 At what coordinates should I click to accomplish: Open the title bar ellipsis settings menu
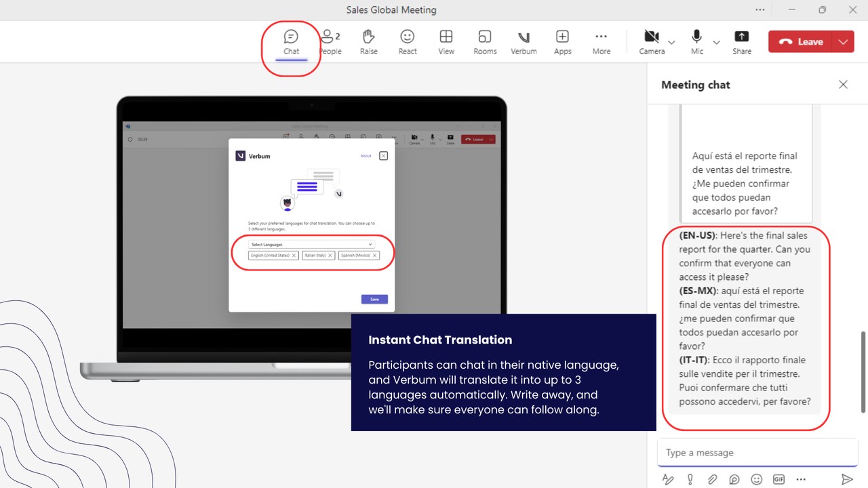[760, 9]
